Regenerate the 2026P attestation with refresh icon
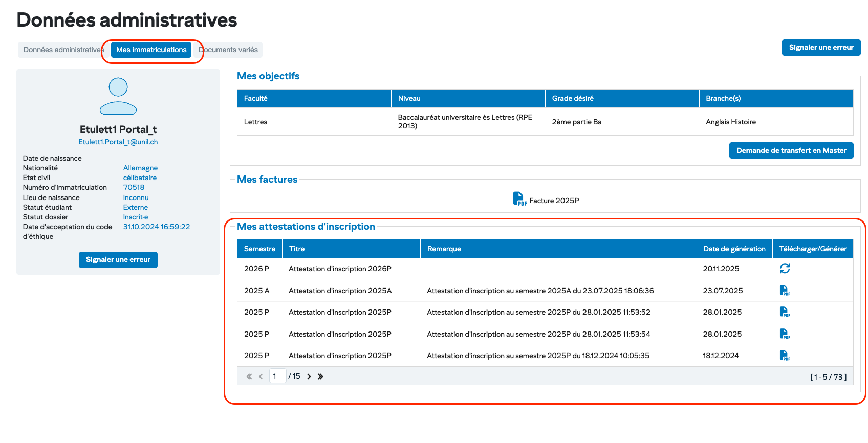Screen dimensions: 868x443 785,269
